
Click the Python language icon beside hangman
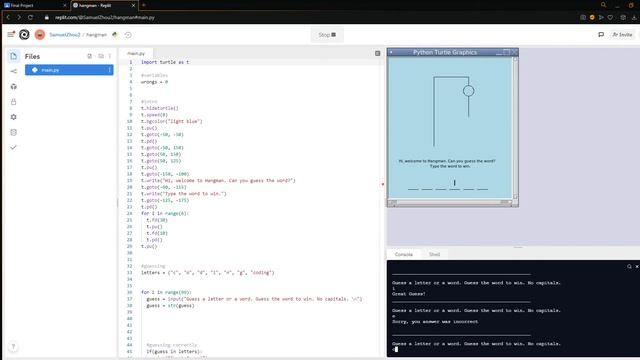tap(115, 35)
